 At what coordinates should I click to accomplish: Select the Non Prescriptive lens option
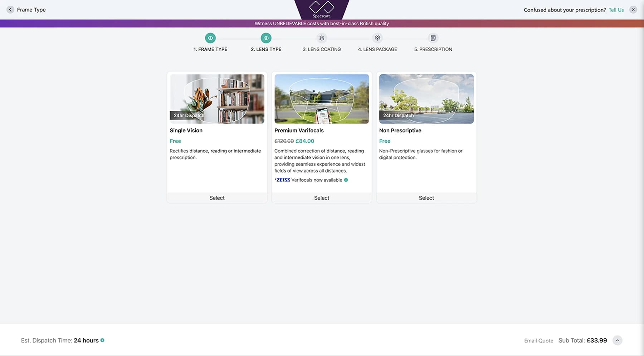point(426,198)
